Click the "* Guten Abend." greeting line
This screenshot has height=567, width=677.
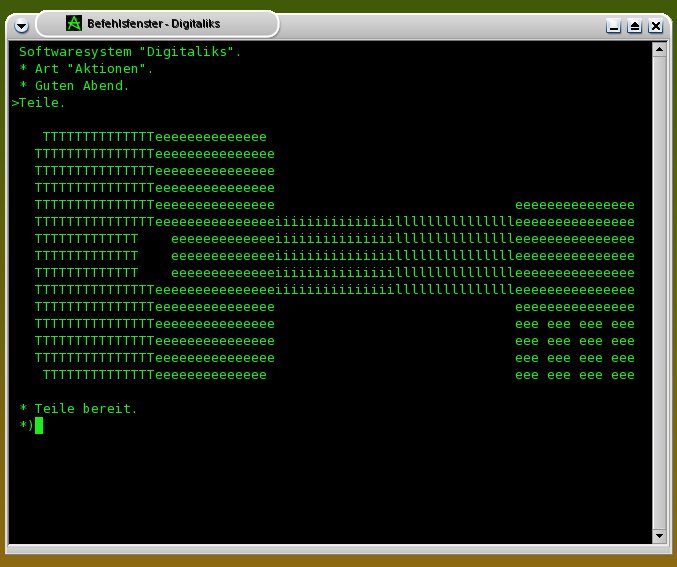click(74, 85)
